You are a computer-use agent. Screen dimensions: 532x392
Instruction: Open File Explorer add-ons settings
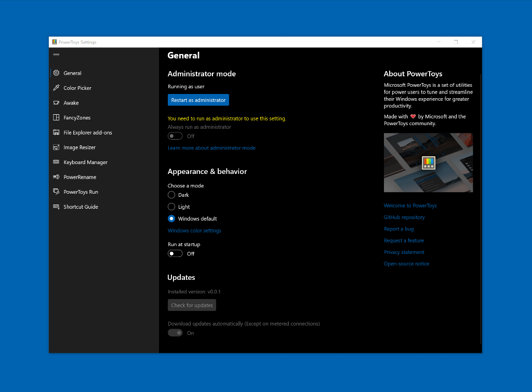[104, 132]
